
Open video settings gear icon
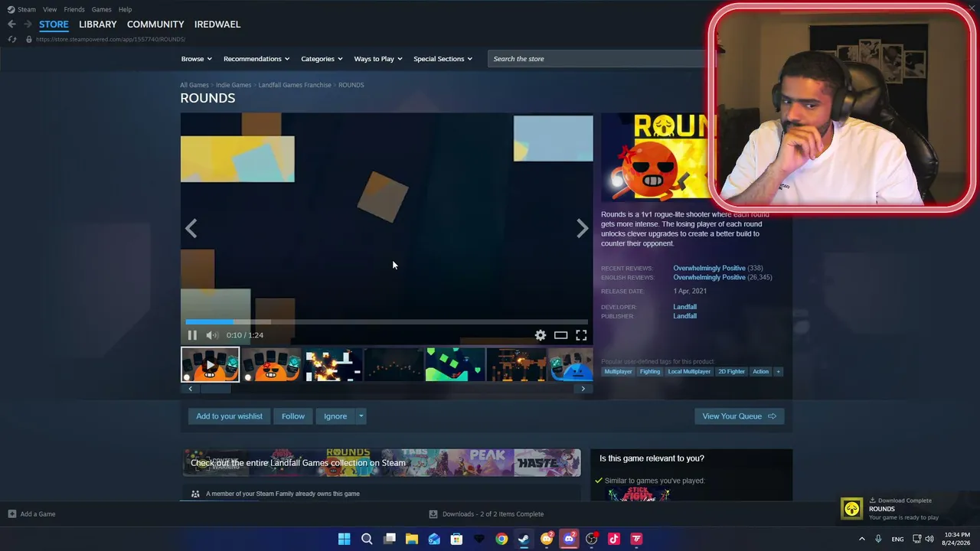[x=541, y=335]
